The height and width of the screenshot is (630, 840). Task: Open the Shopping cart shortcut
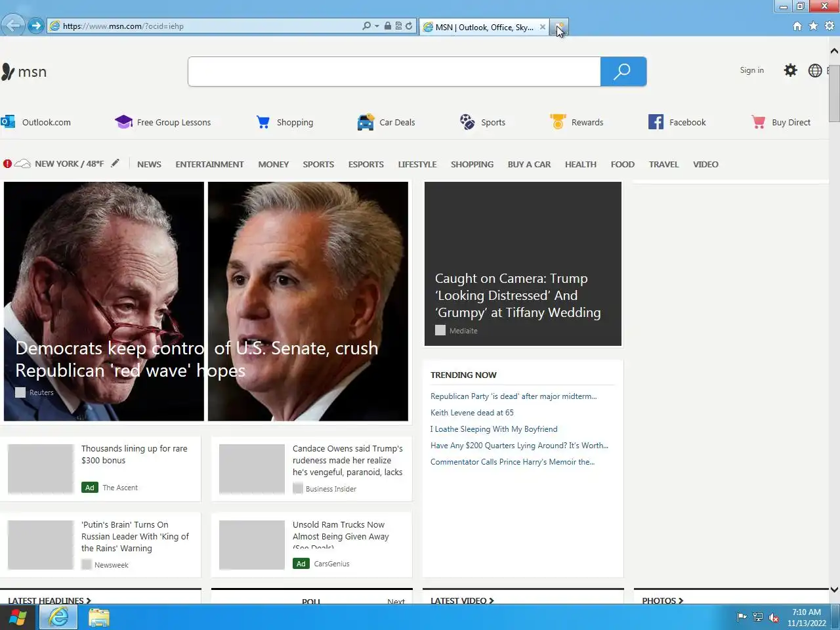coord(284,122)
